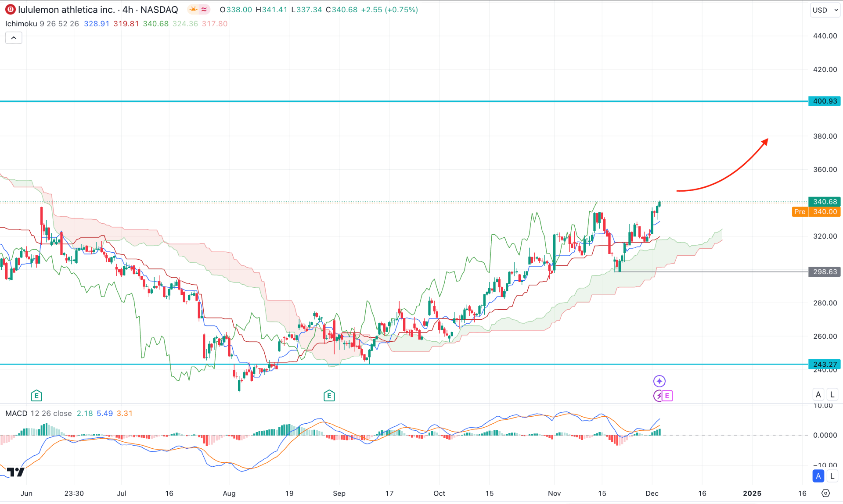The image size is (843, 504).
Task: Click the Ichimoku value 324.36
Action: [x=185, y=24]
